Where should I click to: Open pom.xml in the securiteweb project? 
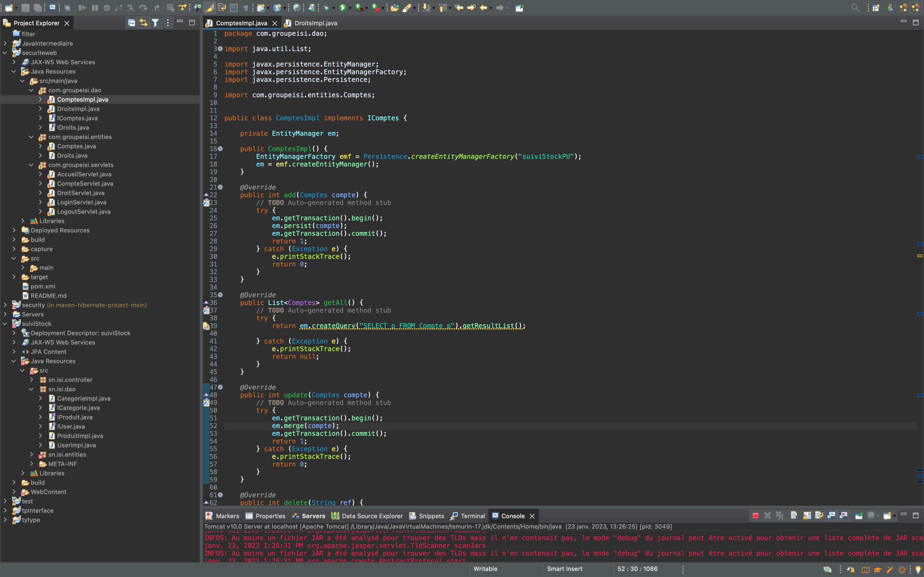(43, 286)
